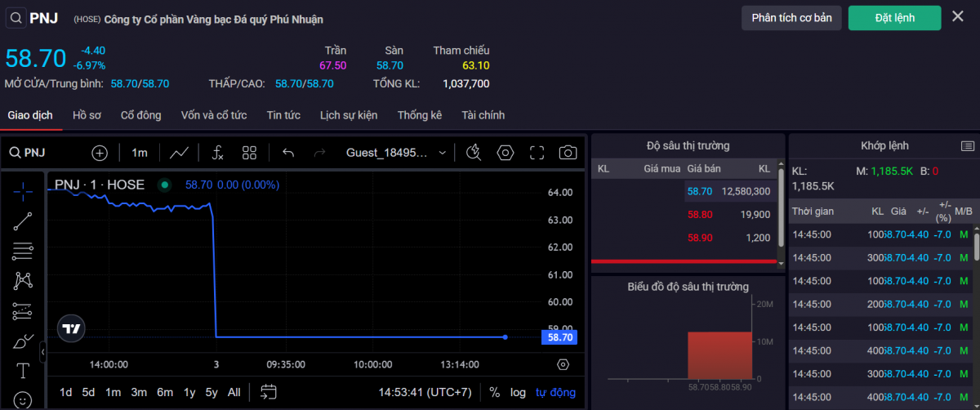Image resolution: width=980 pixels, height=410 pixels.
Task: Switch the chart to fullscreen mode
Action: 537,153
